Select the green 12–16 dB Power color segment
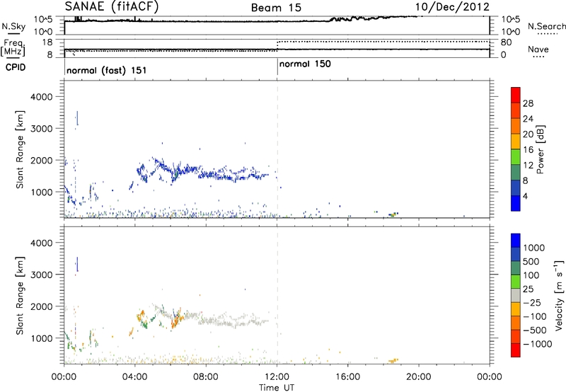Image resolution: width=566 pixels, height=392 pixels. [516, 156]
